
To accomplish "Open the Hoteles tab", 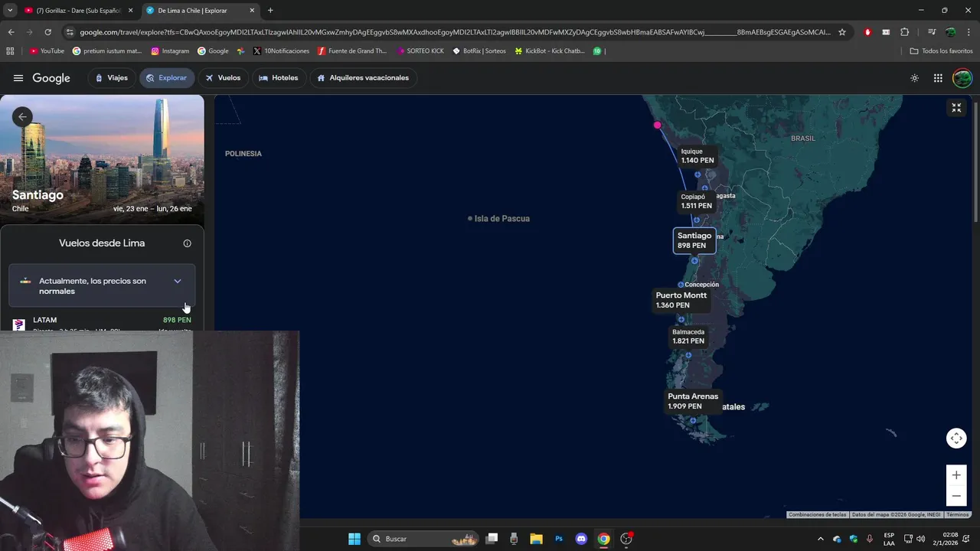I will click(279, 78).
